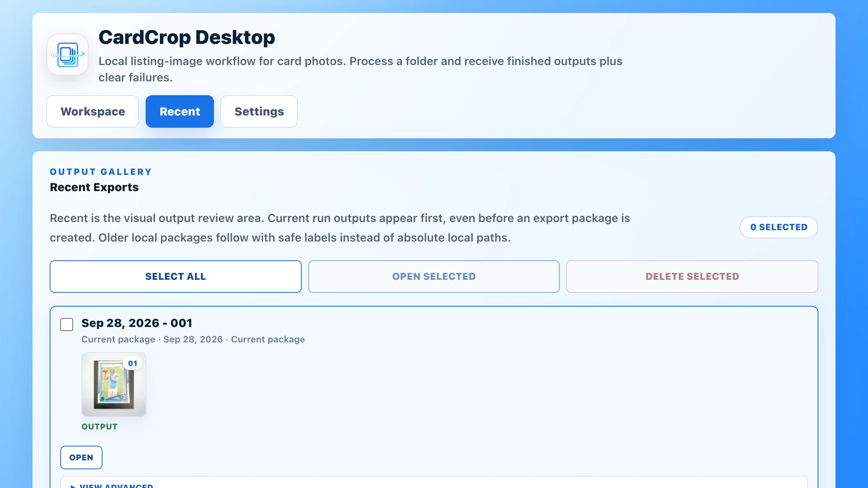Image resolution: width=868 pixels, height=488 pixels.
Task: Click the OUTPUT GALLERY section label
Action: [101, 172]
